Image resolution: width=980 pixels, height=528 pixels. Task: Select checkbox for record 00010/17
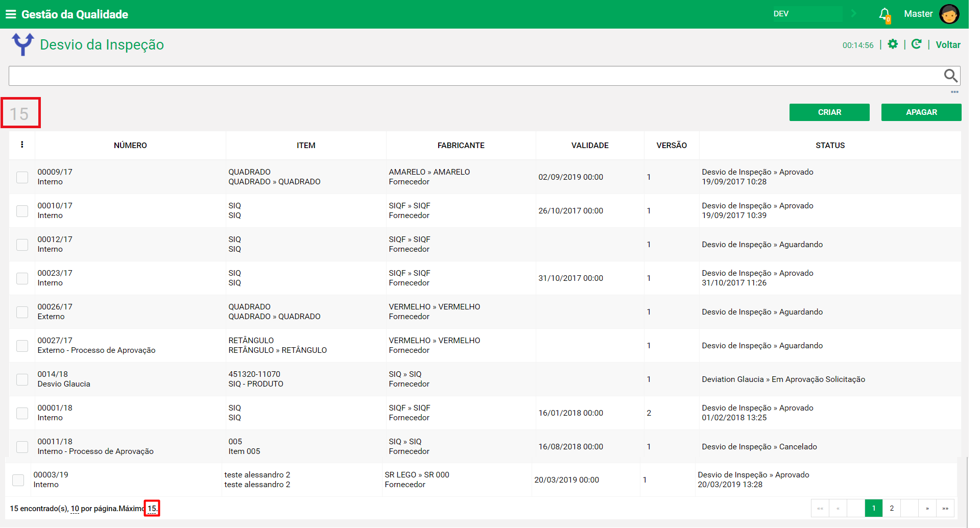pos(22,211)
